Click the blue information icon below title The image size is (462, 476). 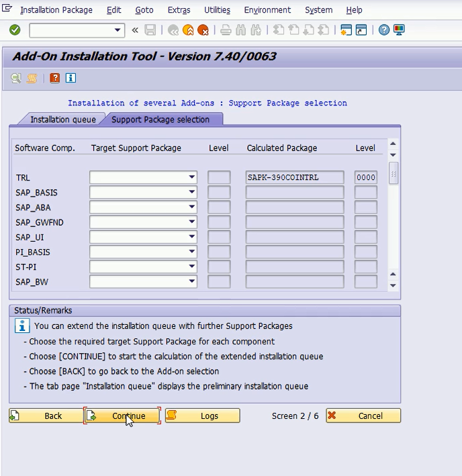[x=71, y=79]
